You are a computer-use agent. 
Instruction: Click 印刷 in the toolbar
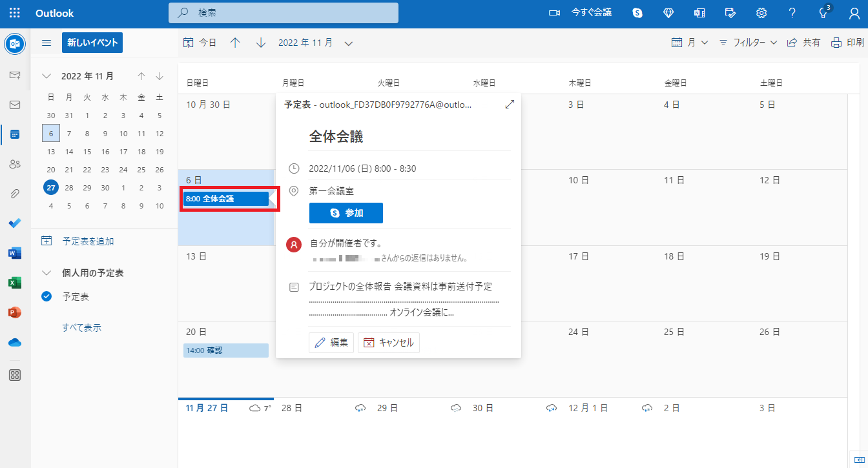(x=847, y=43)
